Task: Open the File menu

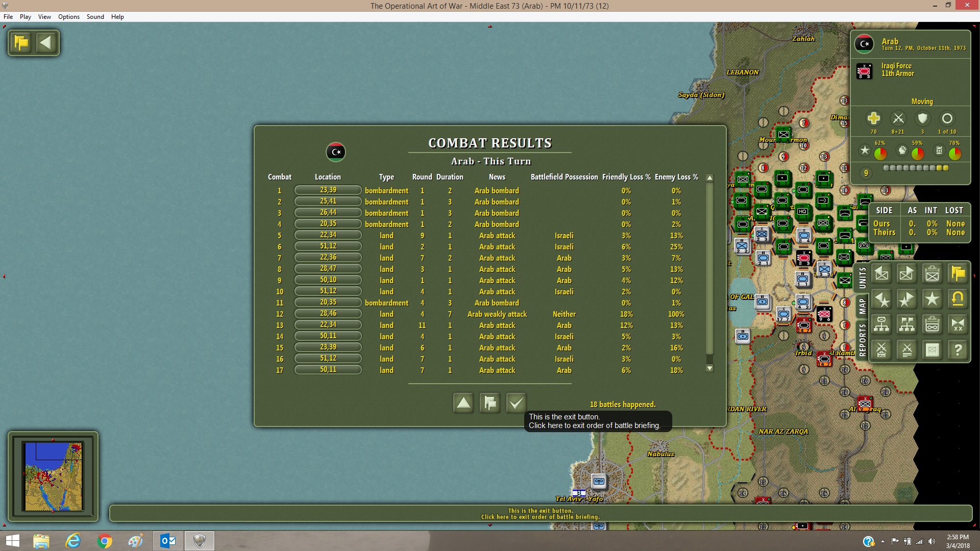Action: tap(8, 17)
